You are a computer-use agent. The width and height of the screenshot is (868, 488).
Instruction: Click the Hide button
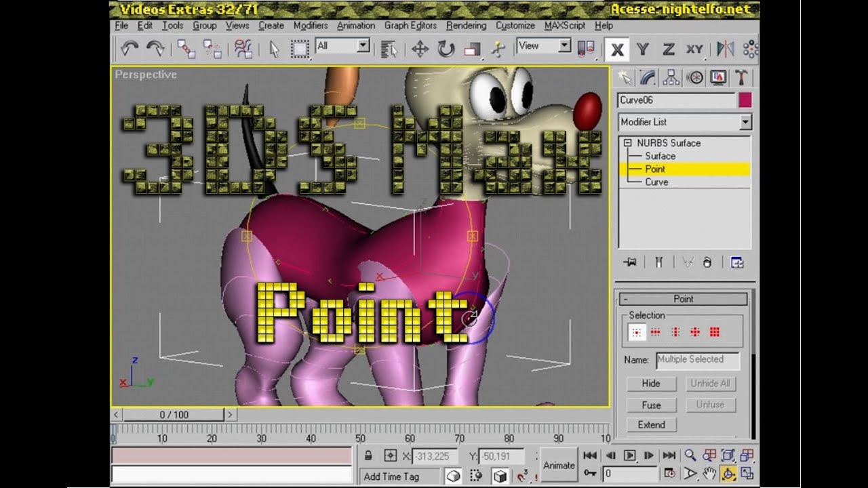651,384
